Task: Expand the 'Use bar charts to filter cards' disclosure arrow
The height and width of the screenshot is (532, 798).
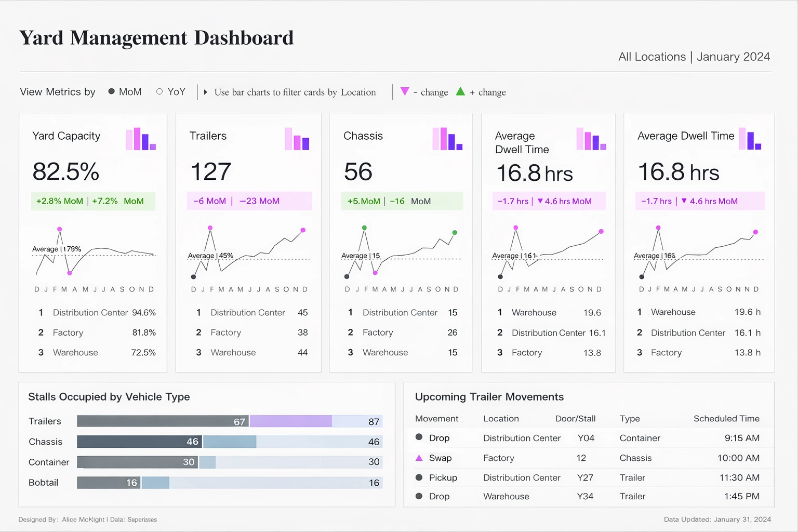Action: (206, 92)
